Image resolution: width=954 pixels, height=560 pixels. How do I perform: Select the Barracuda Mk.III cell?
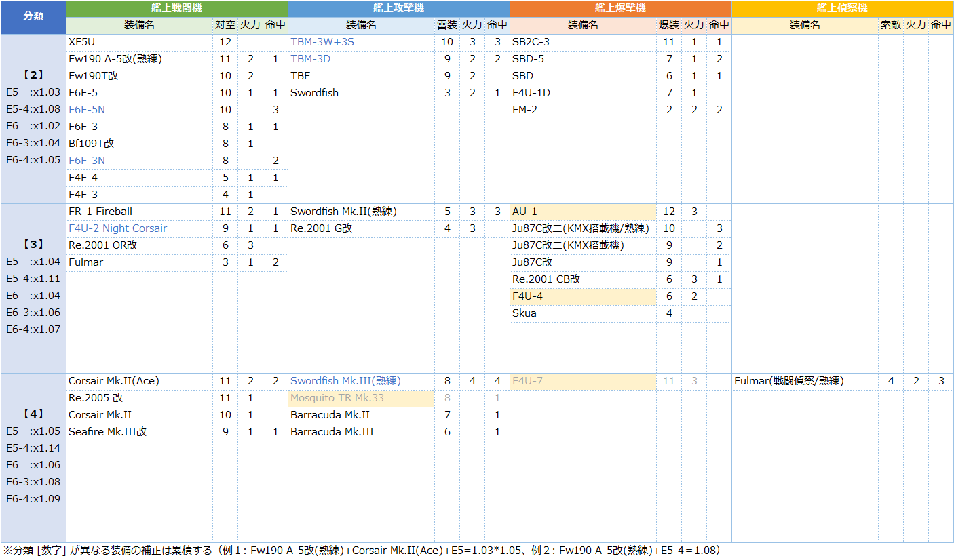[362, 432]
